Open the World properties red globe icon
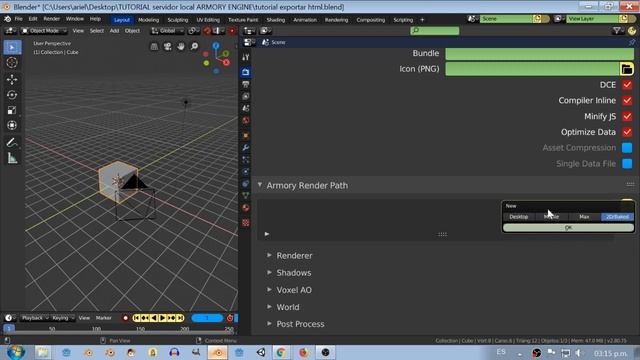Screen dimensions: 640x360 tap(246, 120)
